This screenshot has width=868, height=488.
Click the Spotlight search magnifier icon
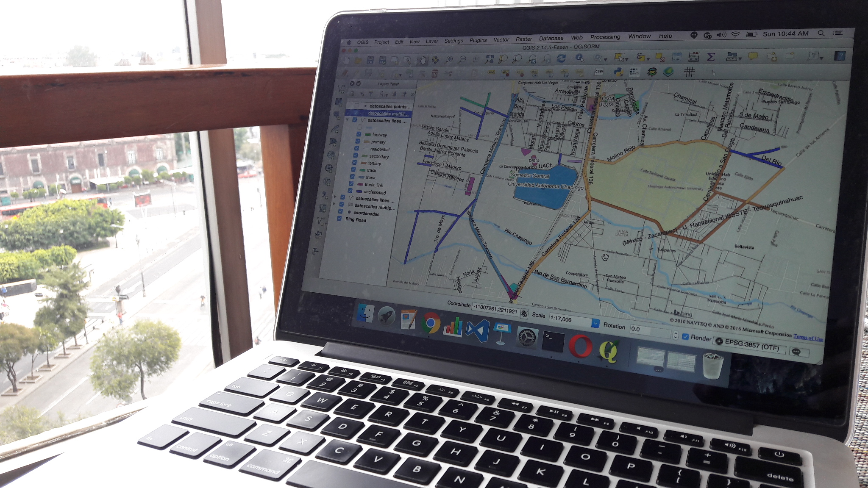pyautogui.click(x=821, y=33)
